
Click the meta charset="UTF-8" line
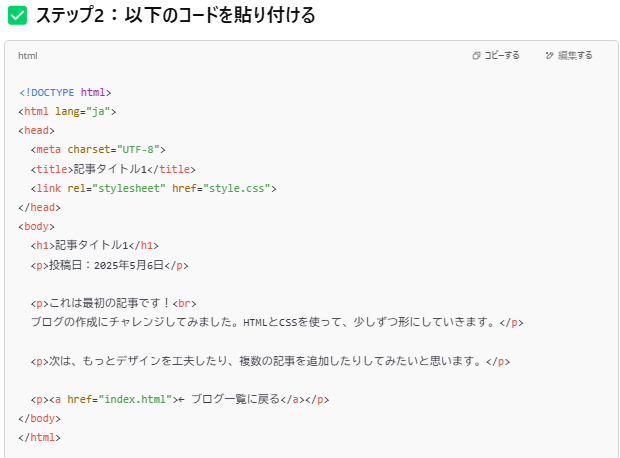tap(98, 150)
